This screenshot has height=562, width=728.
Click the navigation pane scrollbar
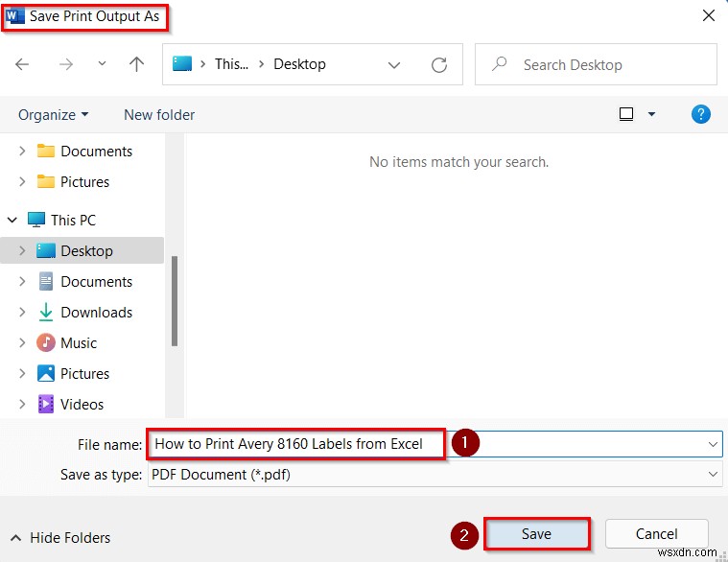[175, 301]
